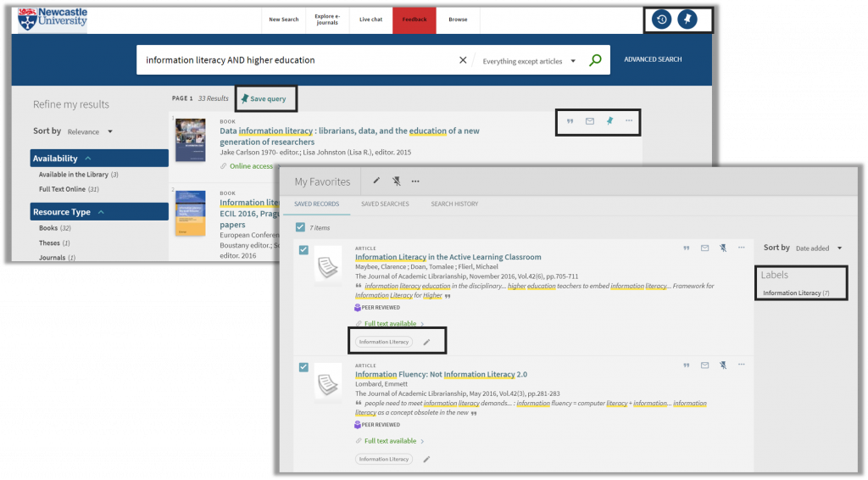
Task: Open Sort by Relevance dropdown
Action: point(90,131)
